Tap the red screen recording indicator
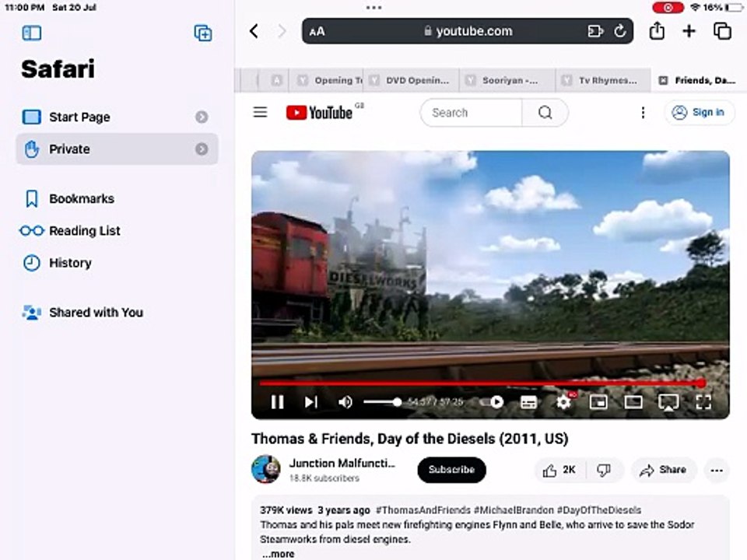Screen dimensions: 747x560 coord(668,8)
